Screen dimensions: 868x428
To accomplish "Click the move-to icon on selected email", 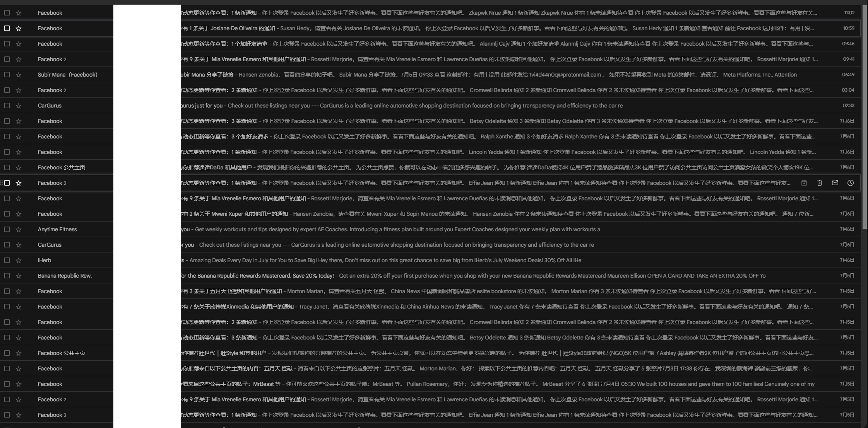I will tap(805, 182).
